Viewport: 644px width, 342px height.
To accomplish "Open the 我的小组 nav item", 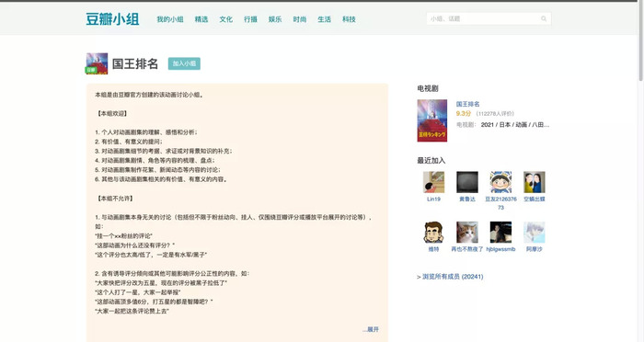I will pyautogui.click(x=170, y=19).
